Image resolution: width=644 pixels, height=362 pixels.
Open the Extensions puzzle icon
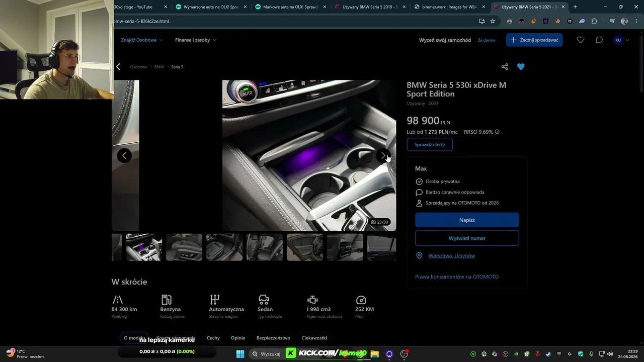tap(594, 21)
